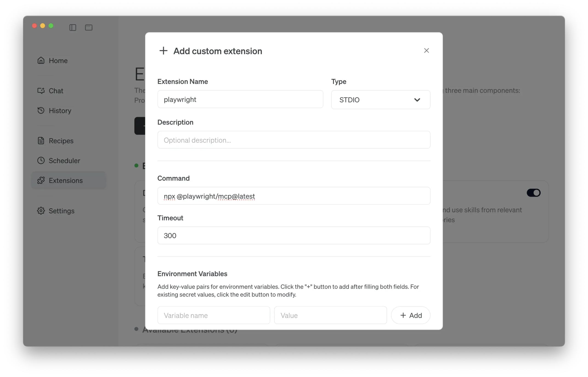Select the Command field with npx @playwright/mcp@latest
The image size is (588, 377).
pos(294,196)
